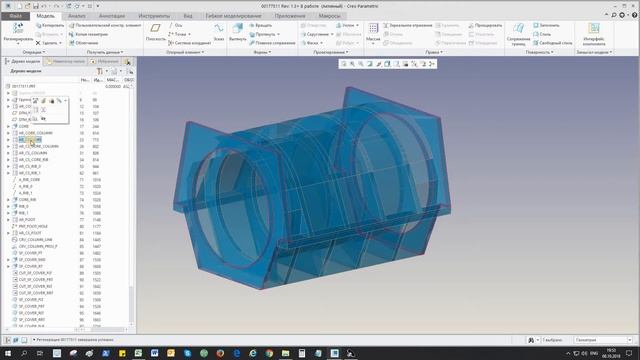Select the Плавное сопряжение (Blend) tool

(x=272, y=43)
